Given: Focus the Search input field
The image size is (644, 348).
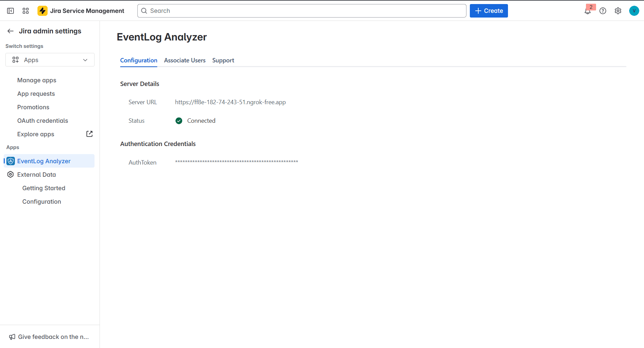Looking at the screenshot, I should click(x=302, y=11).
